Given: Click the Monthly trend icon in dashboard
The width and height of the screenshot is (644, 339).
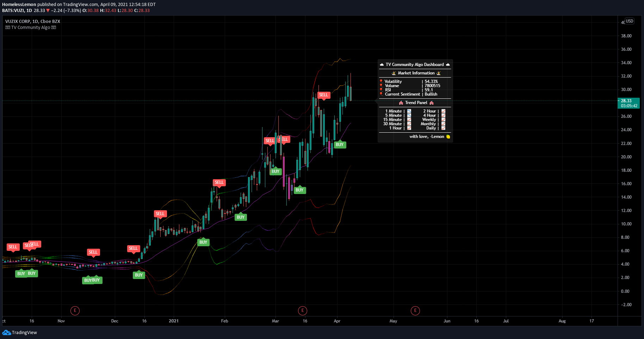Looking at the screenshot, I should pyautogui.click(x=443, y=124).
